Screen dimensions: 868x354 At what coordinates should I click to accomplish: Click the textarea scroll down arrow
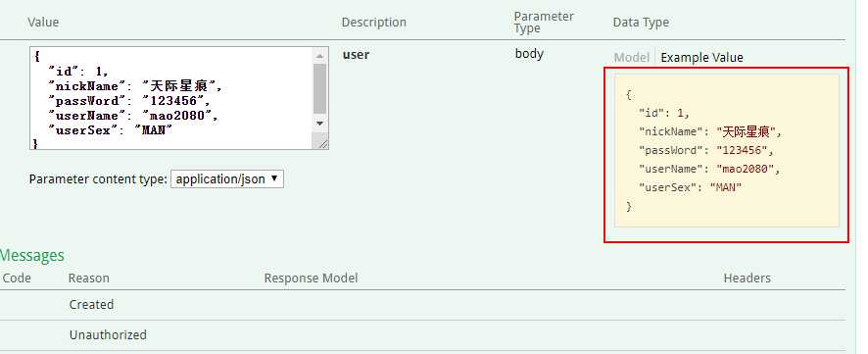(319, 123)
